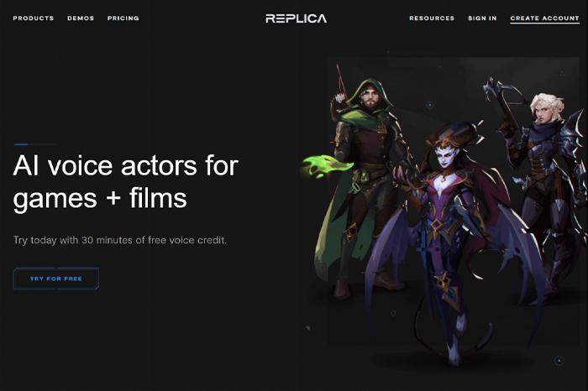Click the small arrow marker at image bottom-left
The image size is (588, 391).
click(x=308, y=328)
